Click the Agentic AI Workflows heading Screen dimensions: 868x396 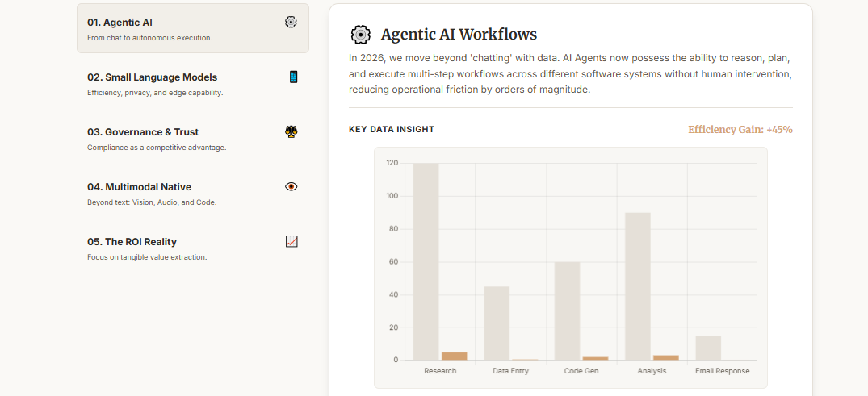click(459, 35)
